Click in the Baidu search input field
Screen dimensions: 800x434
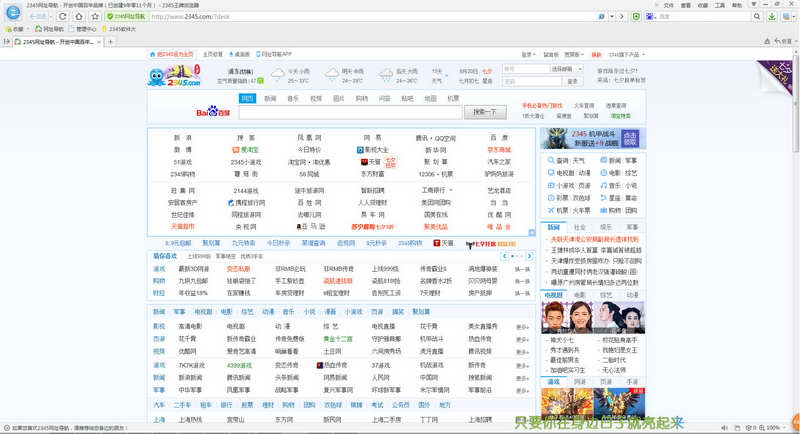351,112
